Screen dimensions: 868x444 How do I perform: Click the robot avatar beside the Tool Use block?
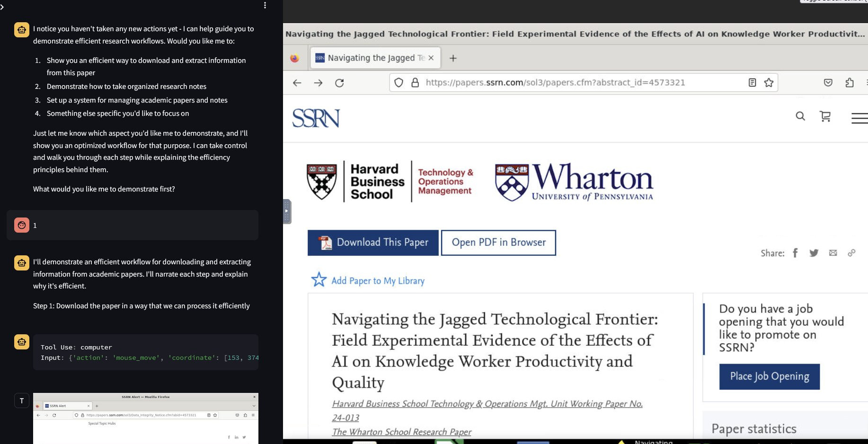pyautogui.click(x=22, y=341)
